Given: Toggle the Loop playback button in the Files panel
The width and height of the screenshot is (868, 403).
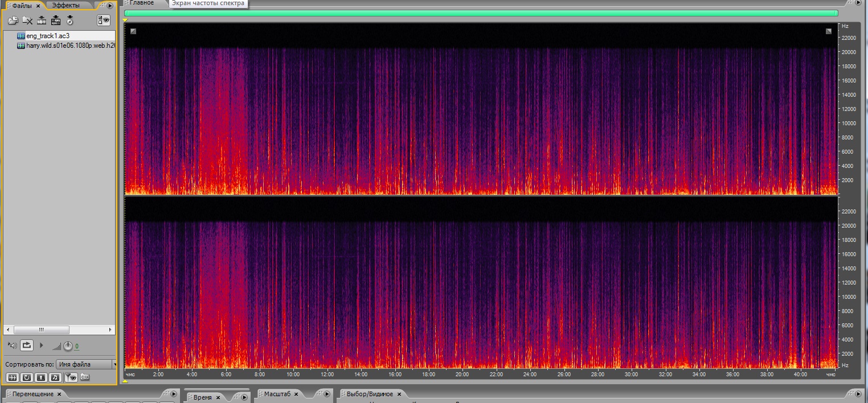Looking at the screenshot, I should tap(27, 345).
